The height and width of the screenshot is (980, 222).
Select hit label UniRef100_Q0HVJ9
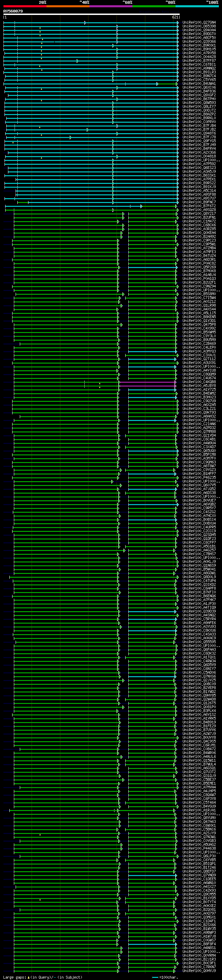pyautogui.click(x=199, y=971)
